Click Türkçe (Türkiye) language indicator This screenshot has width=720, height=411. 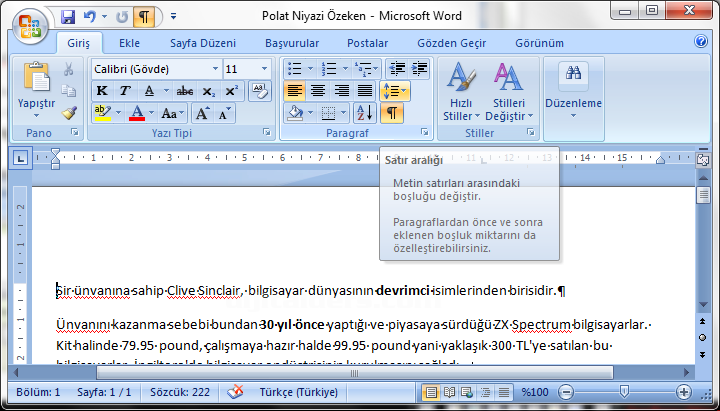(x=298, y=392)
